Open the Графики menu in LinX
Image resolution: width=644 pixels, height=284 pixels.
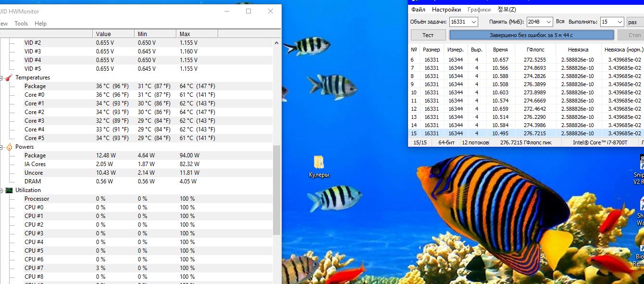click(479, 10)
